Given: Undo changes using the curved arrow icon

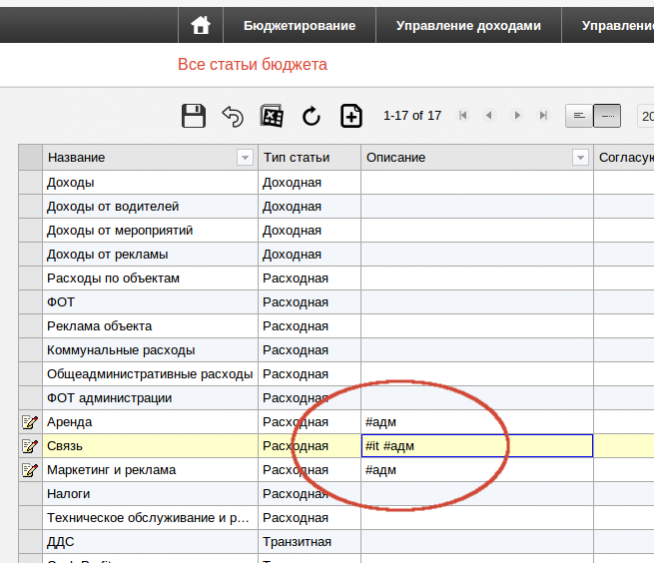Looking at the screenshot, I should 232,116.
